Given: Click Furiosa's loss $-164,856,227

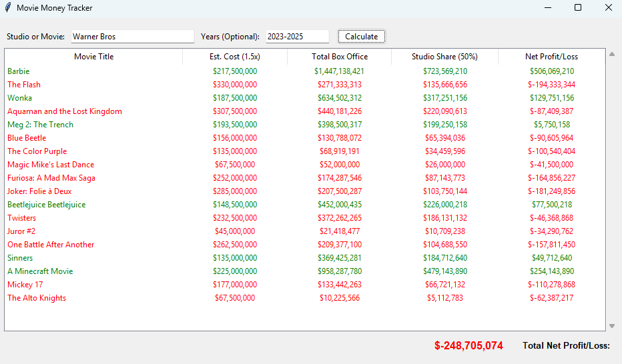Looking at the screenshot, I should tap(551, 178).
